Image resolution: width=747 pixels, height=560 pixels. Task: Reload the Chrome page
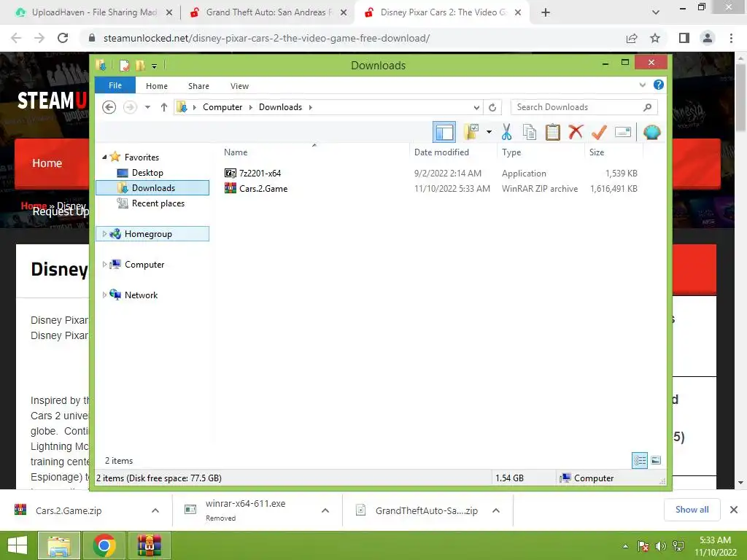[x=63, y=38]
